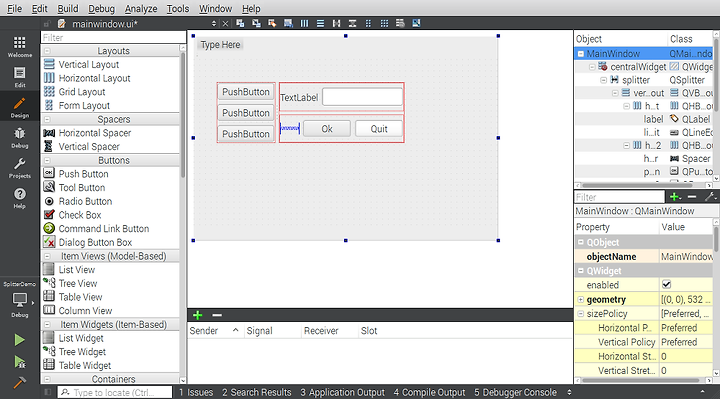Apply Lay Out Horizontally in Splitter
The width and height of the screenshot is (720, 399).
(337, 23)
